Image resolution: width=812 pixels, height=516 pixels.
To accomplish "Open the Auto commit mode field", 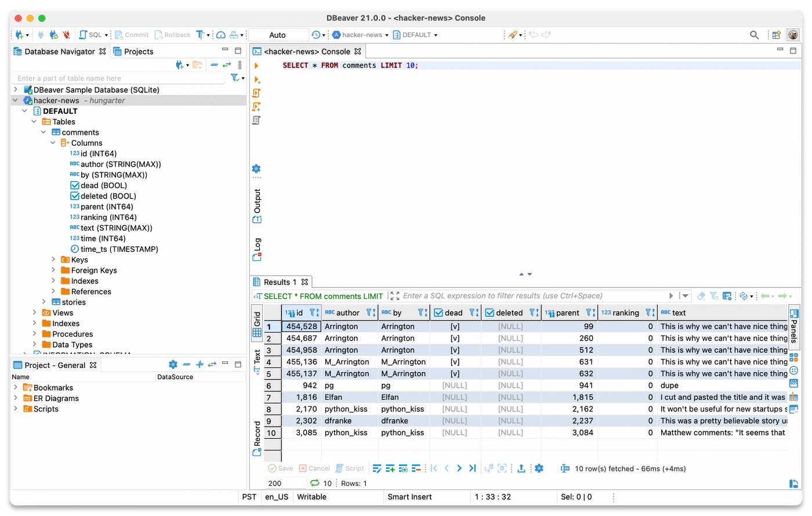I will point(278,35).
